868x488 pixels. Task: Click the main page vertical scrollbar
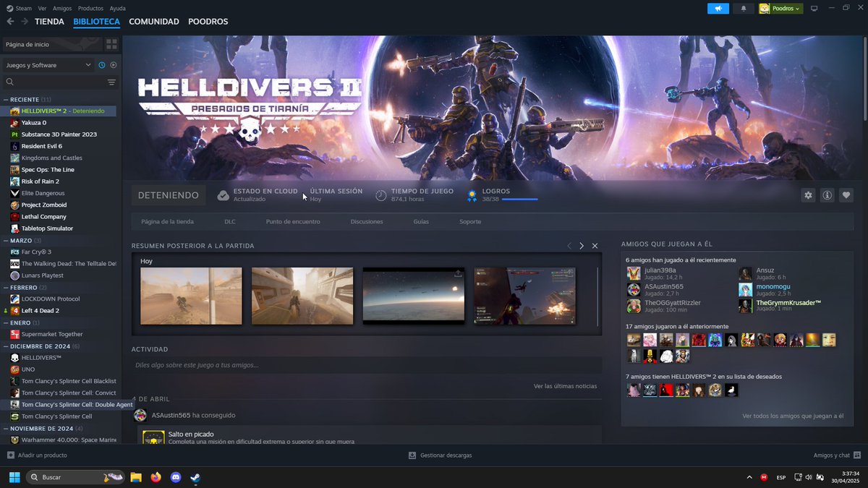[865, 80]
